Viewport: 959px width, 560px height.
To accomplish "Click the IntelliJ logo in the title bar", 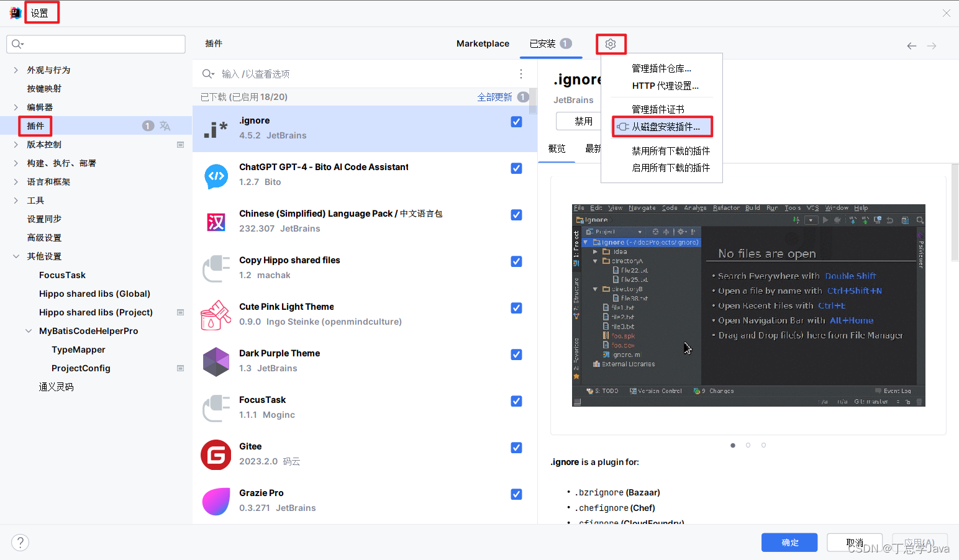I will 16,13.
